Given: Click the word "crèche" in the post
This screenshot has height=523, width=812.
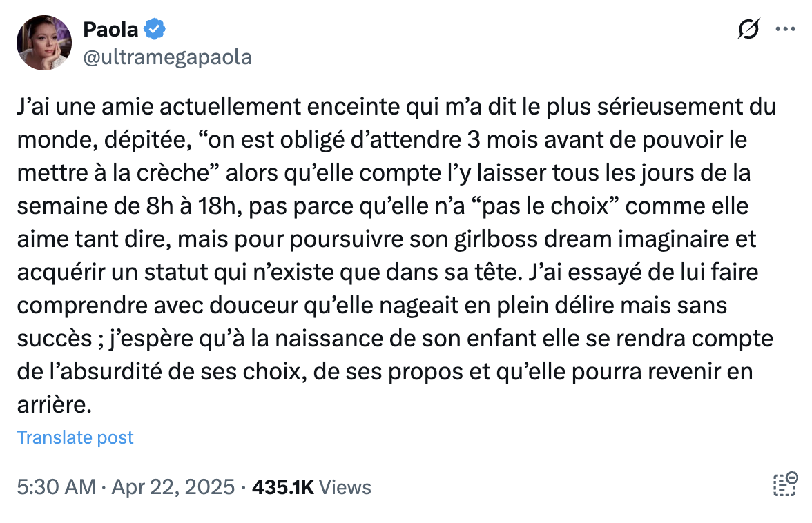Looking at the screenshot, I should (173, 172).
